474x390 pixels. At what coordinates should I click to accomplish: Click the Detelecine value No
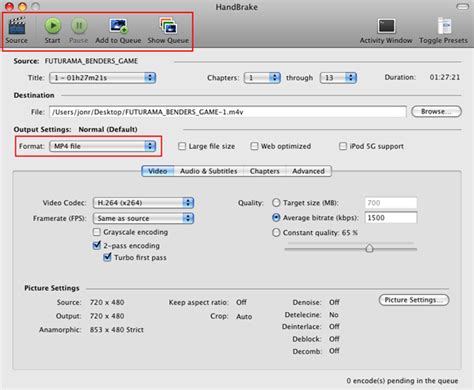click(334, 315)
